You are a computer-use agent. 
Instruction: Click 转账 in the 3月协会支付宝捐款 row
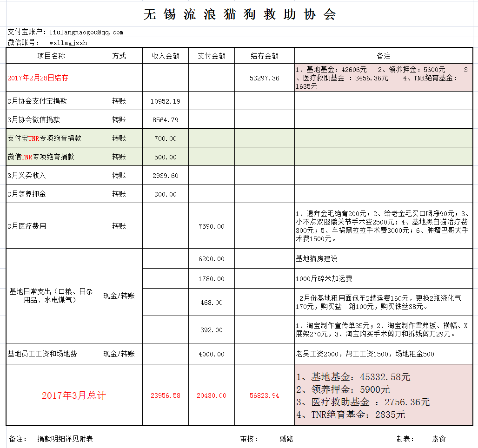(x=119, y=101)
